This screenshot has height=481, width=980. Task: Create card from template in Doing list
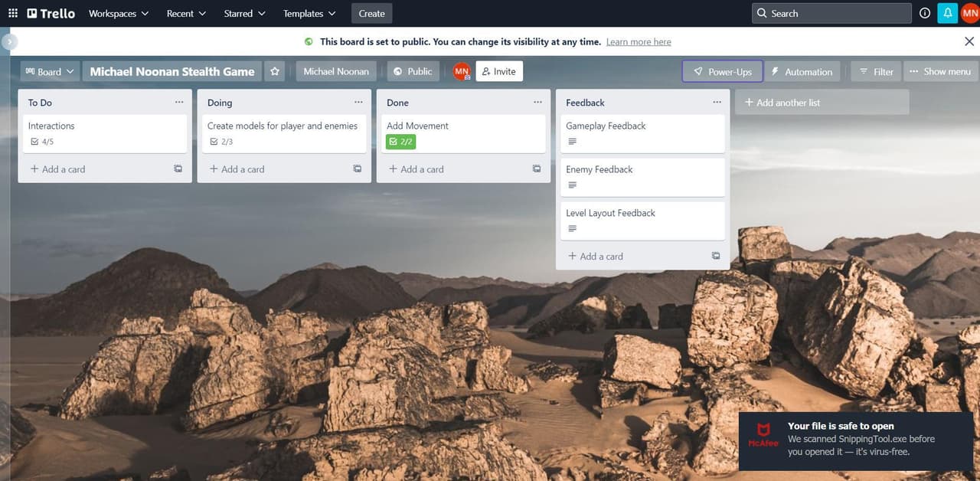(x=358, y=169)
